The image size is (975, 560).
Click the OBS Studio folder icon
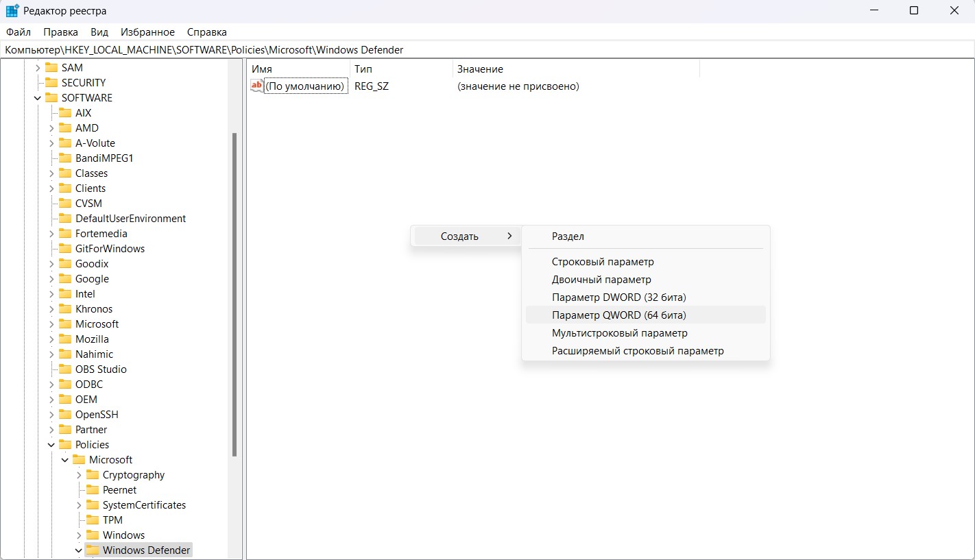(65, 369)
